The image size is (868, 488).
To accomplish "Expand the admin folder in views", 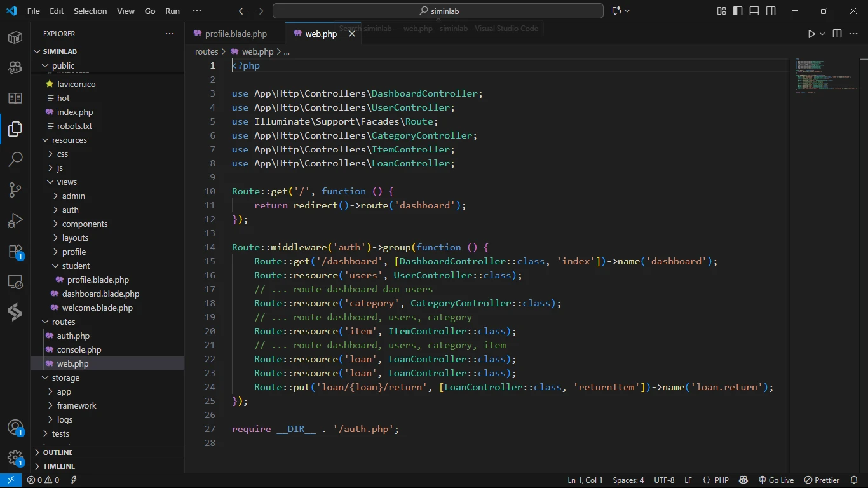I will [x=73, y=196].
